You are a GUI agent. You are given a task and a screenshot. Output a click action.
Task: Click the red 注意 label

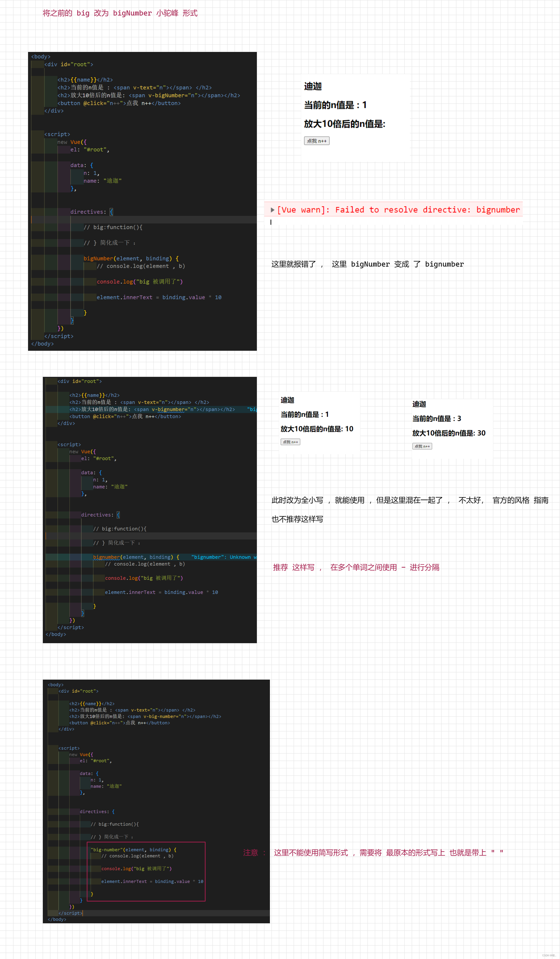click(x=254, y=852)
